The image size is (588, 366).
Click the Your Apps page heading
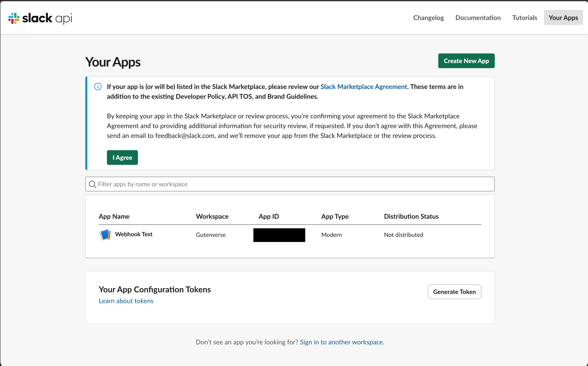pos(113,62)
